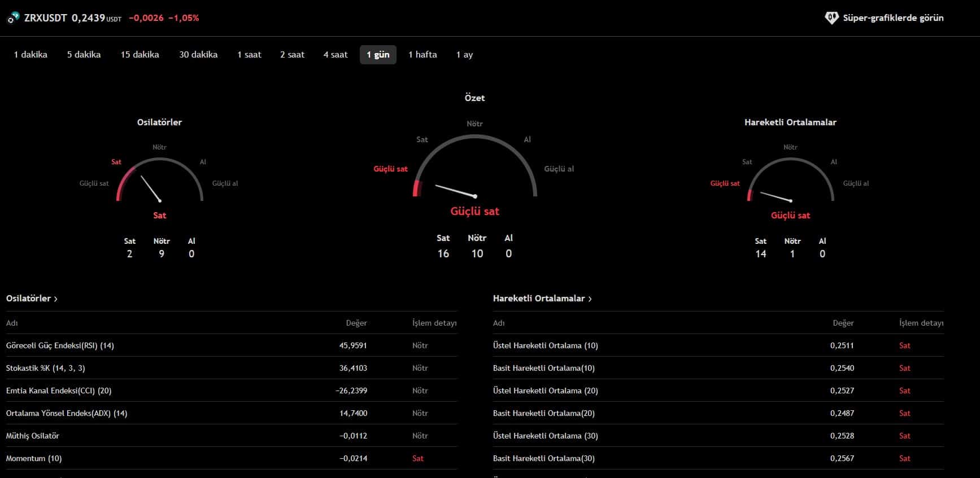The width and height of the screenshot is (980, 478).
Task: Click the ZRXUSDT symbol name
Action: pyautogui.click(x=45, y=18)
